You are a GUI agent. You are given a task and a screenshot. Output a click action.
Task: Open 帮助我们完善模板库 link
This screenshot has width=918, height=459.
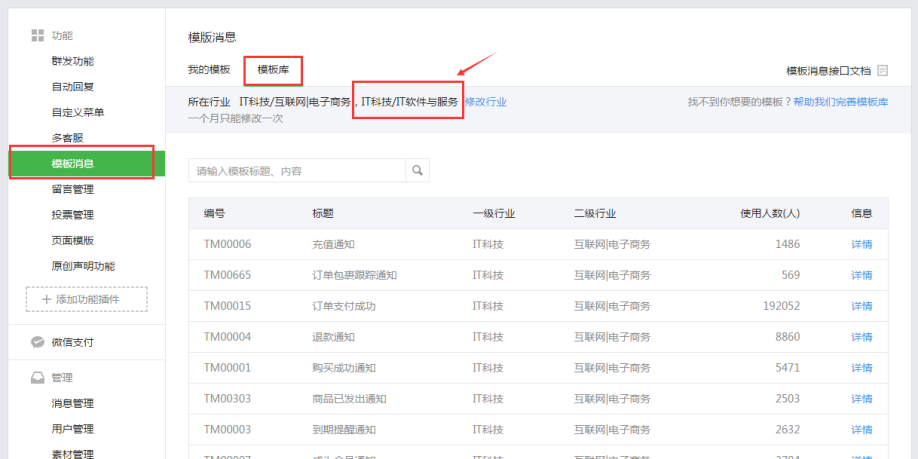coord(840,102)
